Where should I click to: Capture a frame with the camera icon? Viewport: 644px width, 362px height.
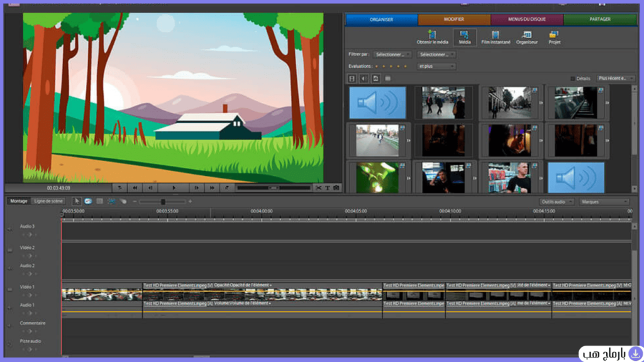pos(336,188)
